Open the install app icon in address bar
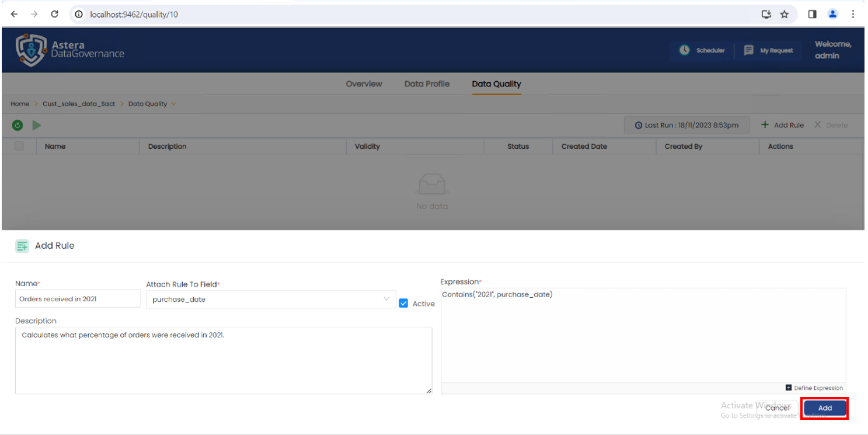This screenshot has width=868, height=435. pyautogui.click(x=766, y=15)
